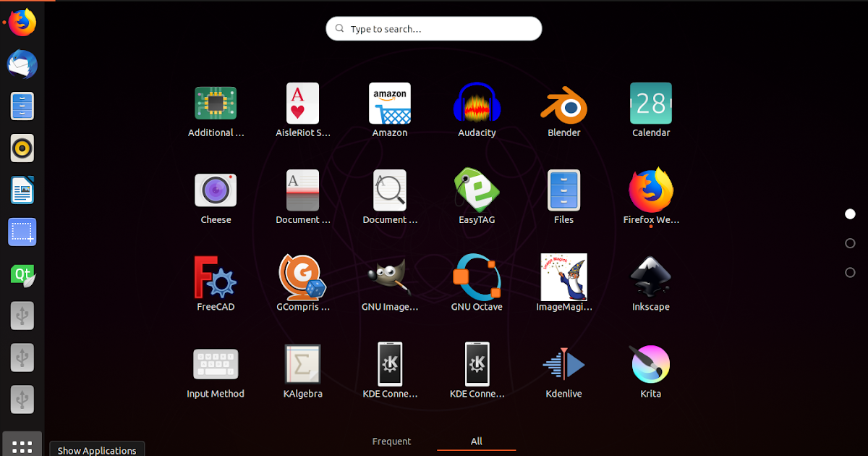The height and width of the screenshot is (456, 868).
Task: Open FreeCAD application
Action: point(216,277)
